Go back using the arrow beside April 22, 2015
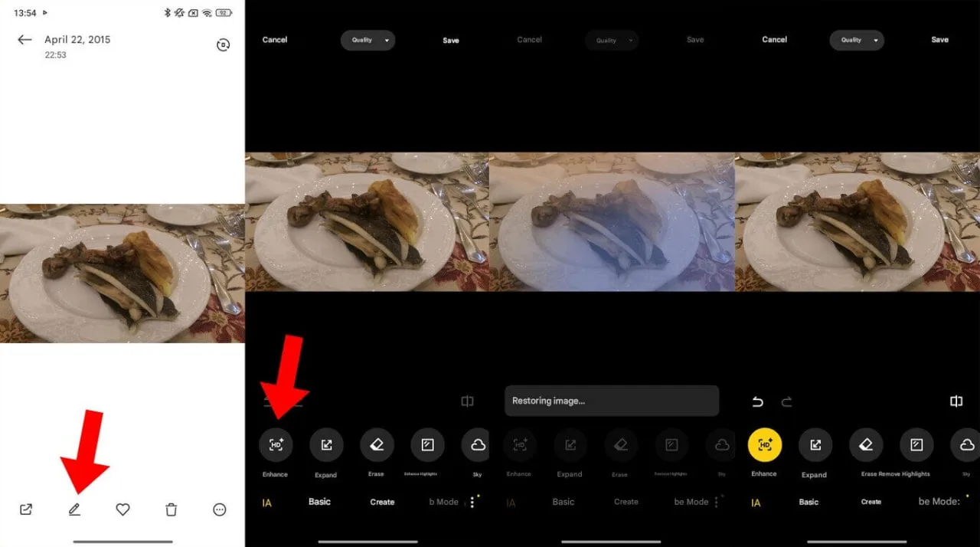 tap(25, 40)
